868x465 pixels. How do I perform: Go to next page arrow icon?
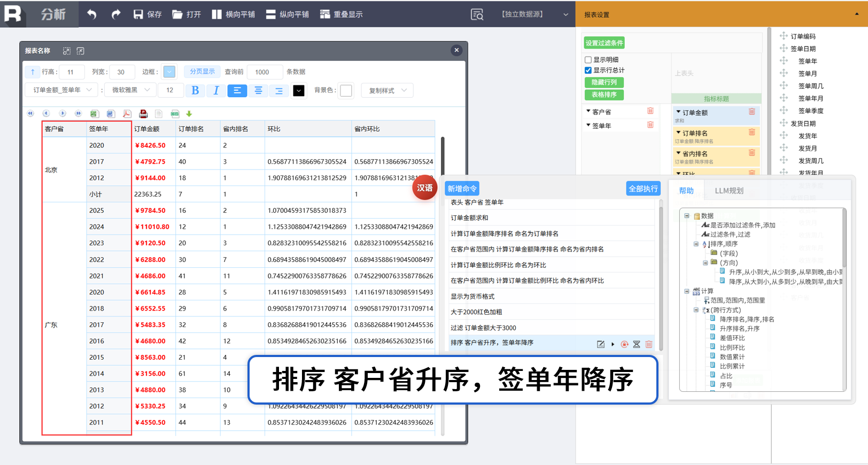click(x=63, y=114)
